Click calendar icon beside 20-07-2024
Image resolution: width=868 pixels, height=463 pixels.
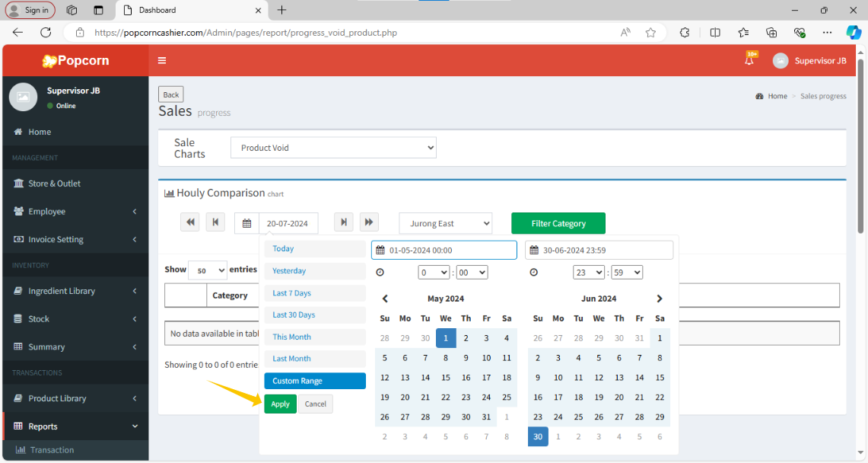pos(247,223)
